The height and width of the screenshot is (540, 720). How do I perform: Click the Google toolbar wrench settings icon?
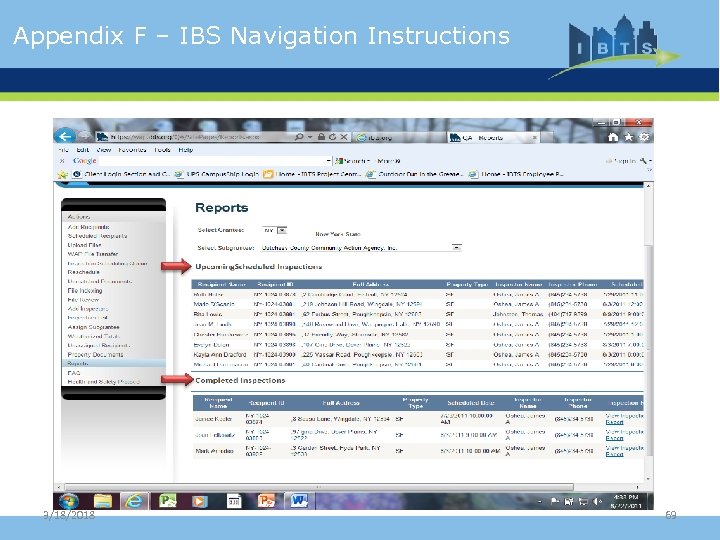point(644,161)
